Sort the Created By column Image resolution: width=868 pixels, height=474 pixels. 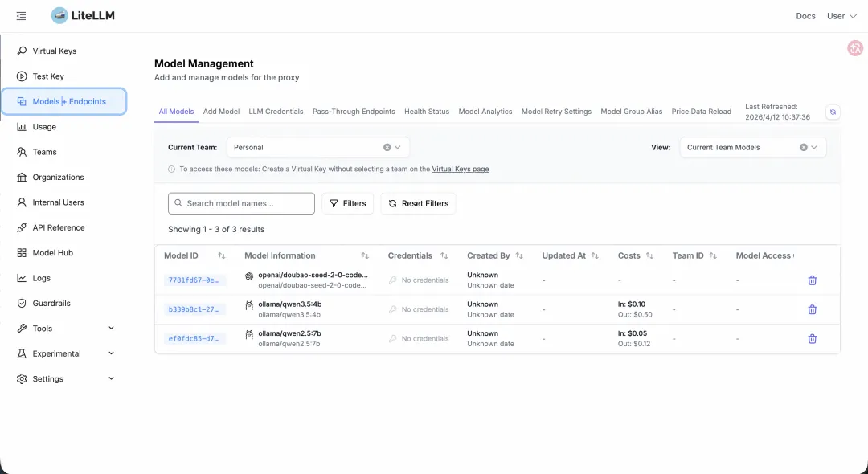coord(519,256)
